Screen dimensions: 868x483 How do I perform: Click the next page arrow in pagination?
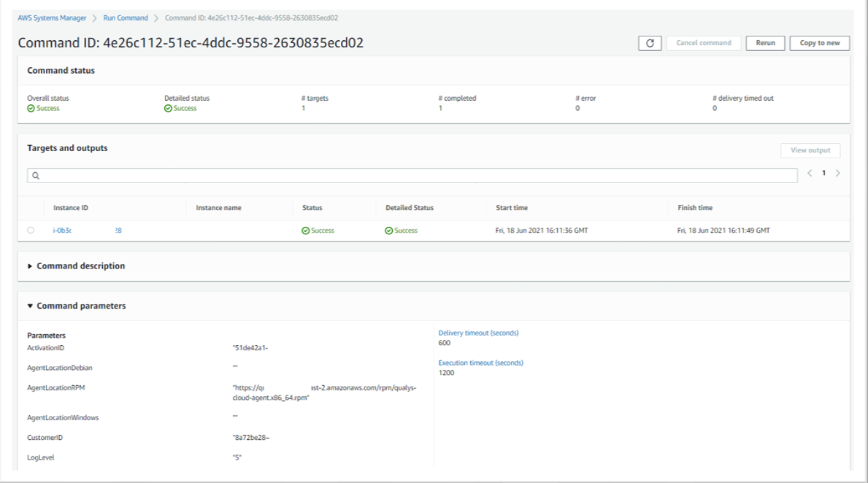pyautogui.click(x=837, y=173)
